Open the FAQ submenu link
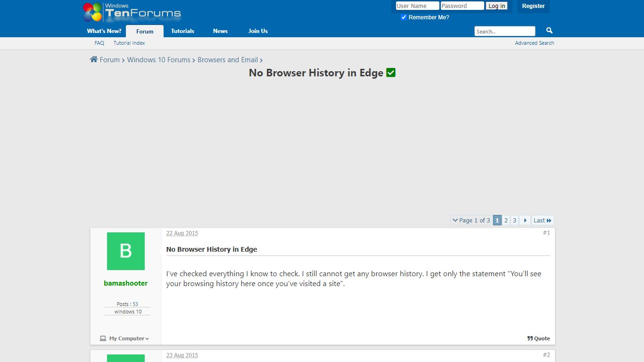The width and height of the screenshot is (644, 362). (99, 43)
